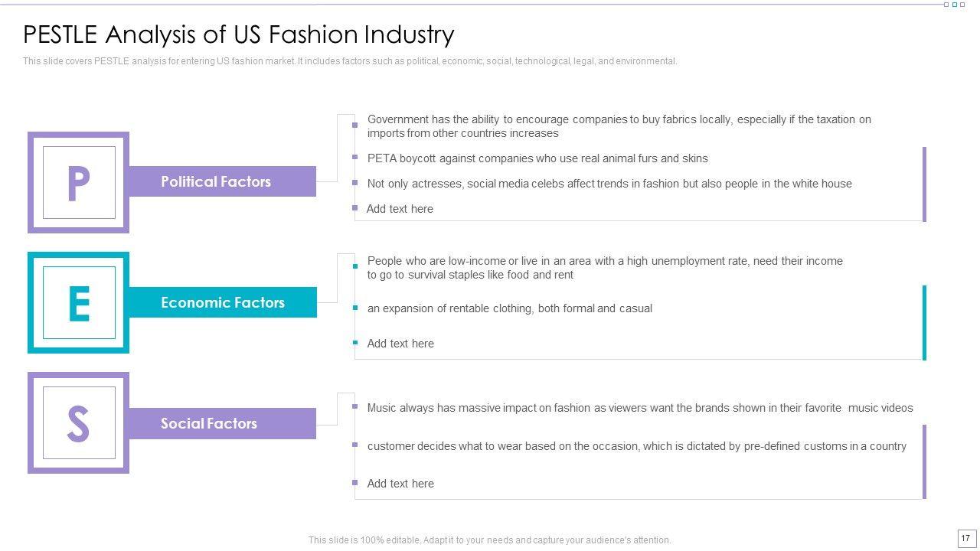Click 'Add text here' under Social Factors

tap(400, 484)
